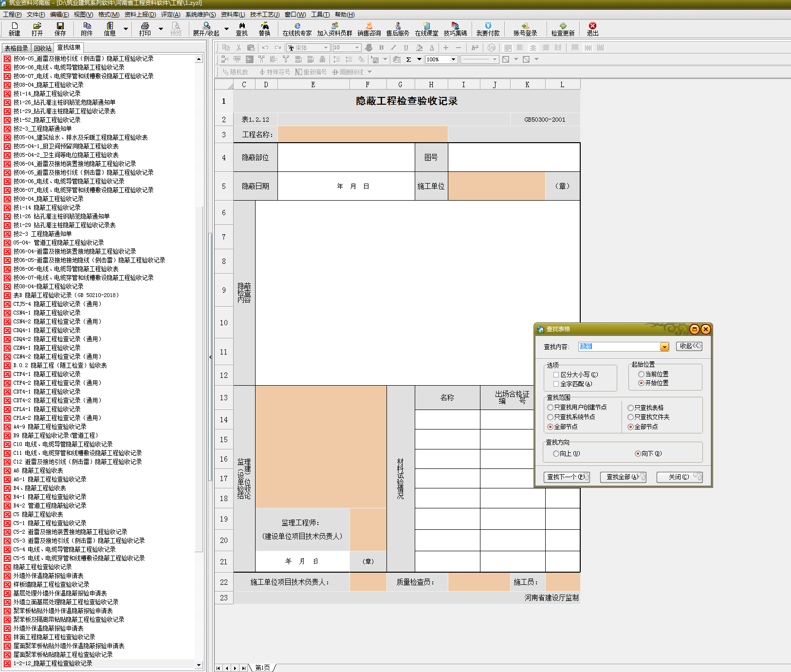The width and height of the screenshot is (791, 672).
Task: Switch to the 回收站 tab
Action: (x=43, y=48)
